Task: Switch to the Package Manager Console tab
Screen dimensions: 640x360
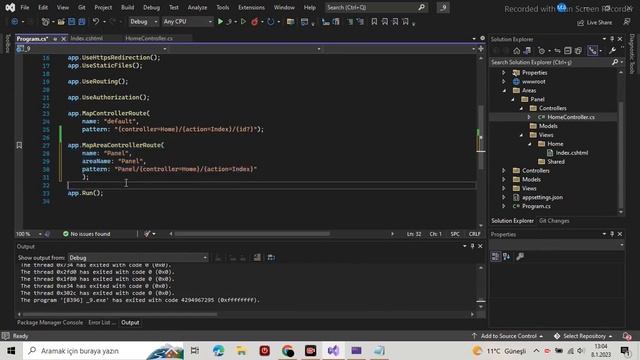Action: click(50, 322)
